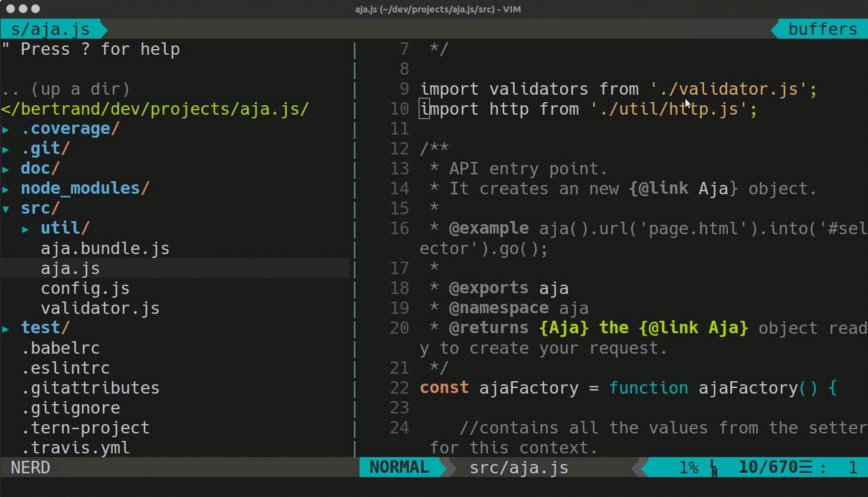
Task: Click line number 9 in gutter
Action: [404, 89]
